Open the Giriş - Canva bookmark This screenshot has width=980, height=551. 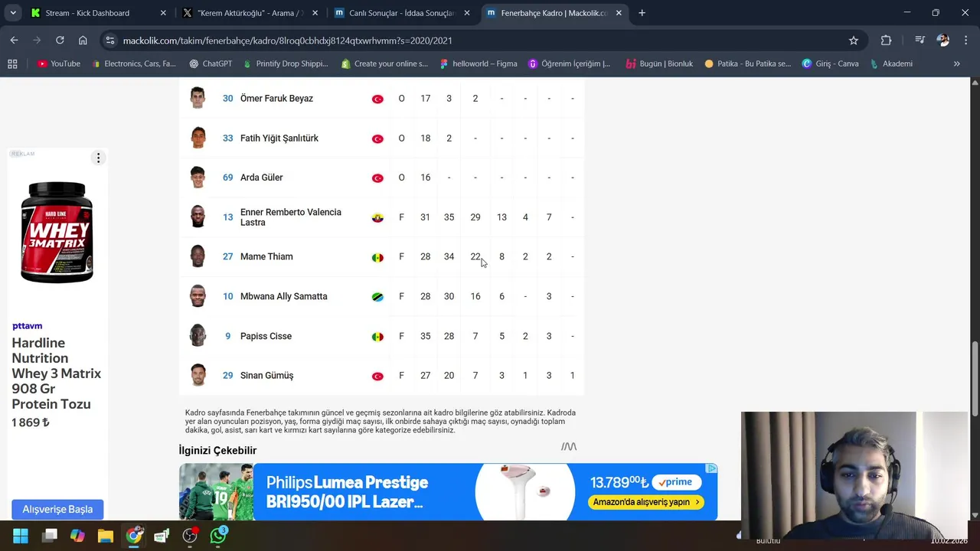coord(830,64)
